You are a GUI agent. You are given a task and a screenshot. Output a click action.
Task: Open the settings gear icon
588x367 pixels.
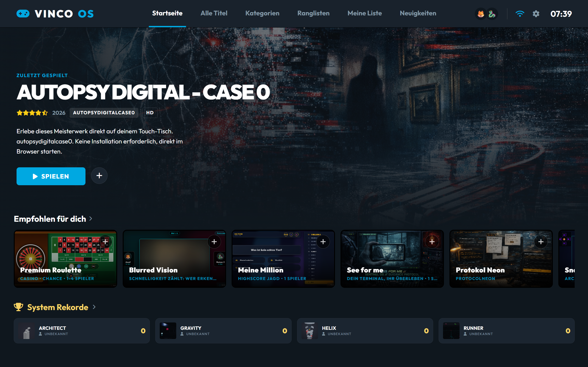pos(536,14)
